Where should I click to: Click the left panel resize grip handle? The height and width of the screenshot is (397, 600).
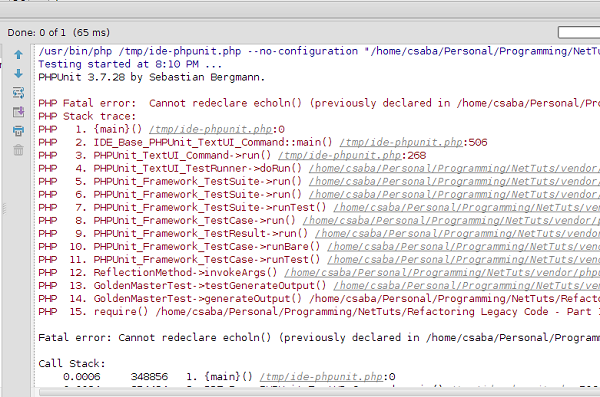coord(4,209)
